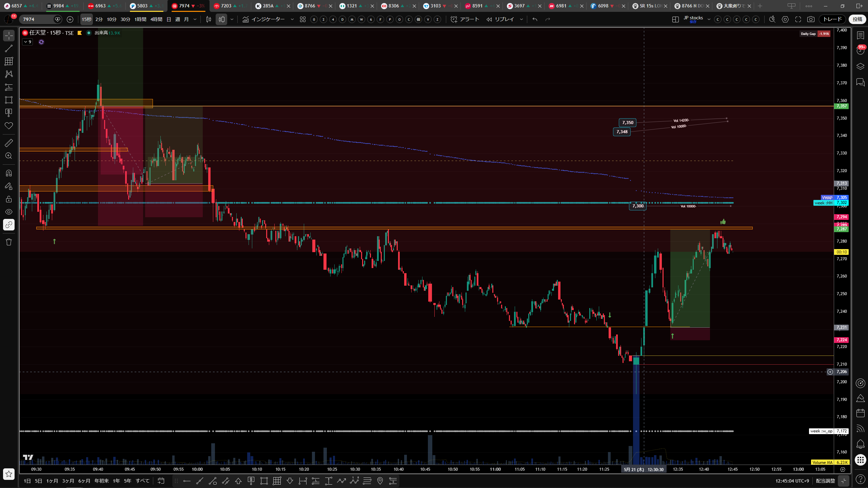Open the notifications bell icon

point(860,444)
